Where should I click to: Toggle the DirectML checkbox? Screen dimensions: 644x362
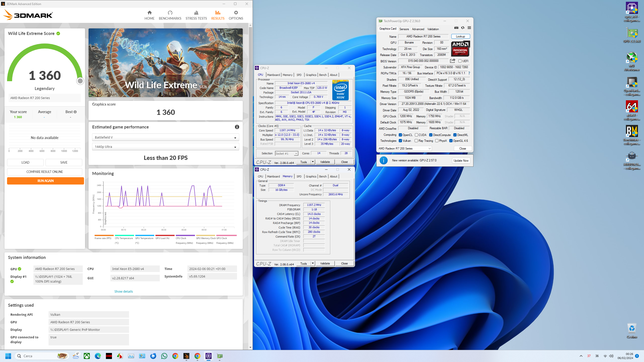click(x=455, y=135)
